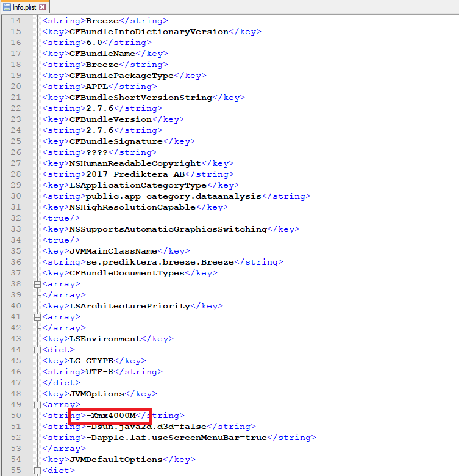Click the -Dsun.java2d.d3d=false string

coord(145,427)
